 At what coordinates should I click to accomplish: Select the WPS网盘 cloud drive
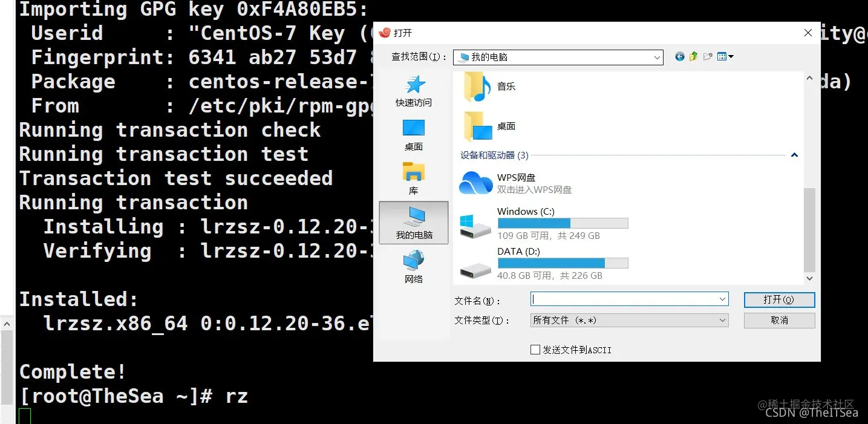516,183
